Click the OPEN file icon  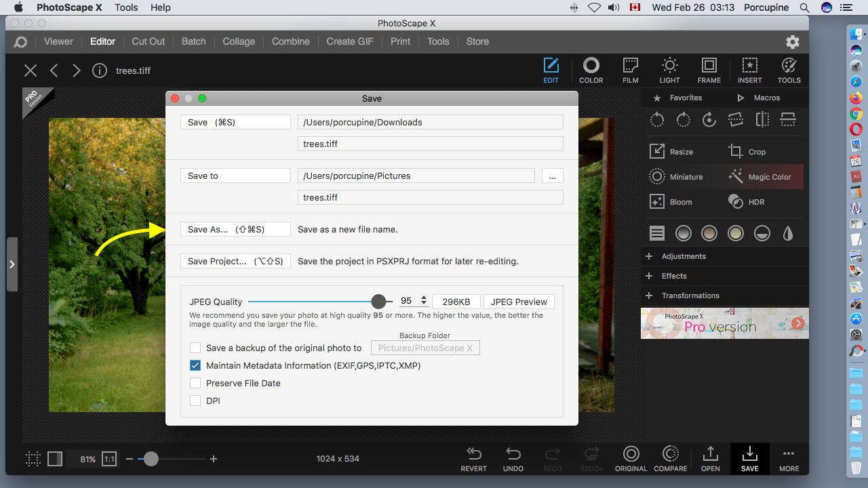click(x=711, y=459)
